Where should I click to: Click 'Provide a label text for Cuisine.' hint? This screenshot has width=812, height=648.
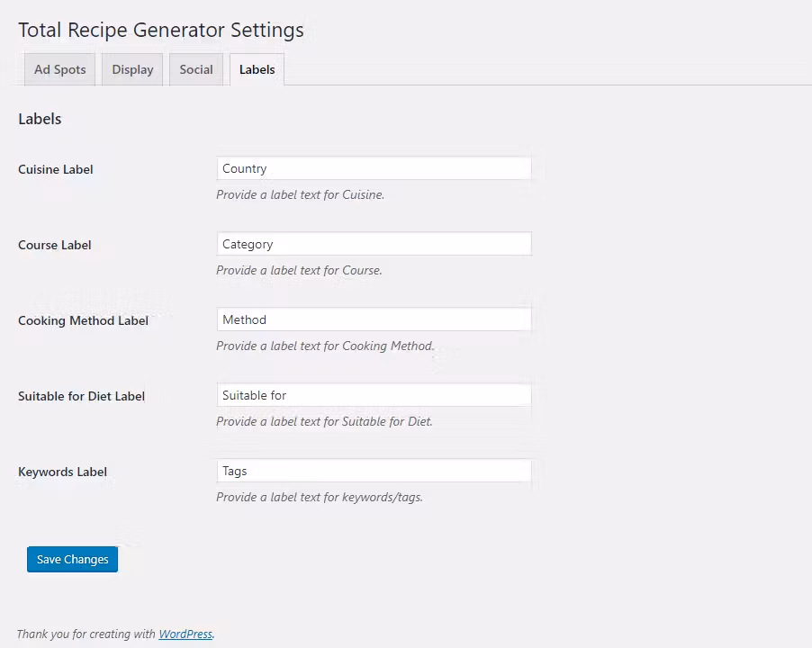[301, 194]
